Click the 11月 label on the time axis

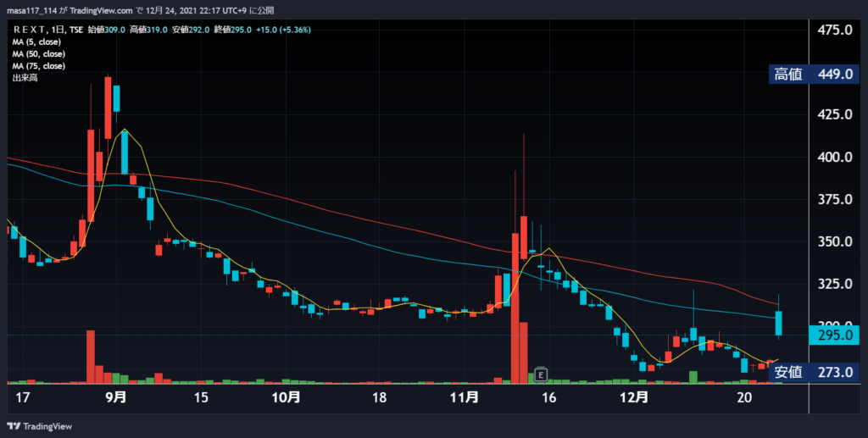pyautogui.click(x=465, y=397)
